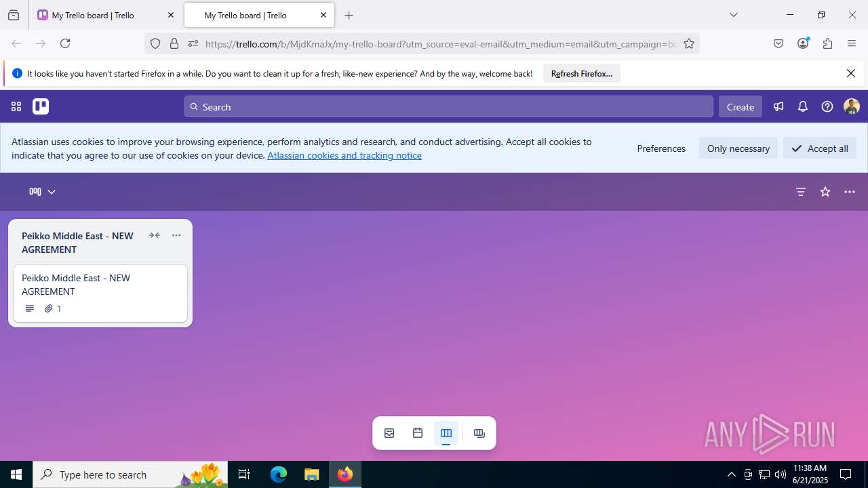Click the card attachment paperclip icon
The height and width of the screenshot is (488, 868).
click(49, 308)
